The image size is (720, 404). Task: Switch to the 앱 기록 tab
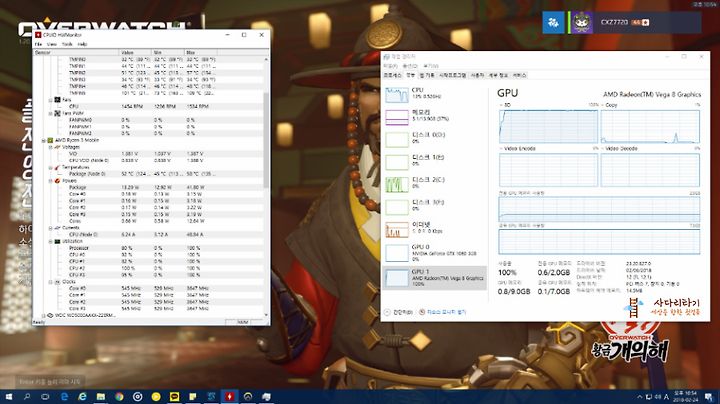[x=427, y=75]
